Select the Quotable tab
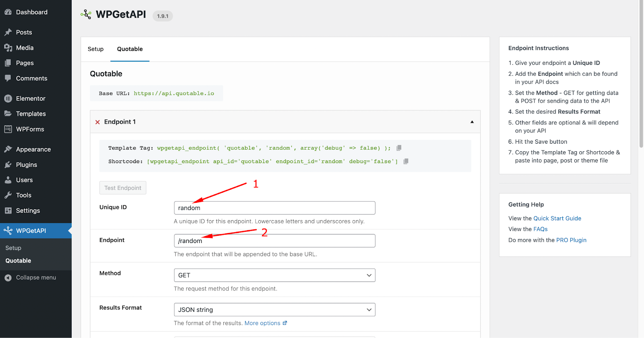This screenshot has height=338, width=644. pyautogui.click(x=130, y=49)
